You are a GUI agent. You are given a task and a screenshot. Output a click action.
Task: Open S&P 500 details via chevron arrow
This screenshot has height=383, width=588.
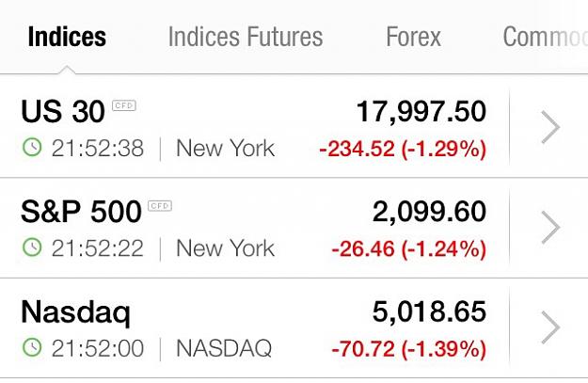(550, 228)
